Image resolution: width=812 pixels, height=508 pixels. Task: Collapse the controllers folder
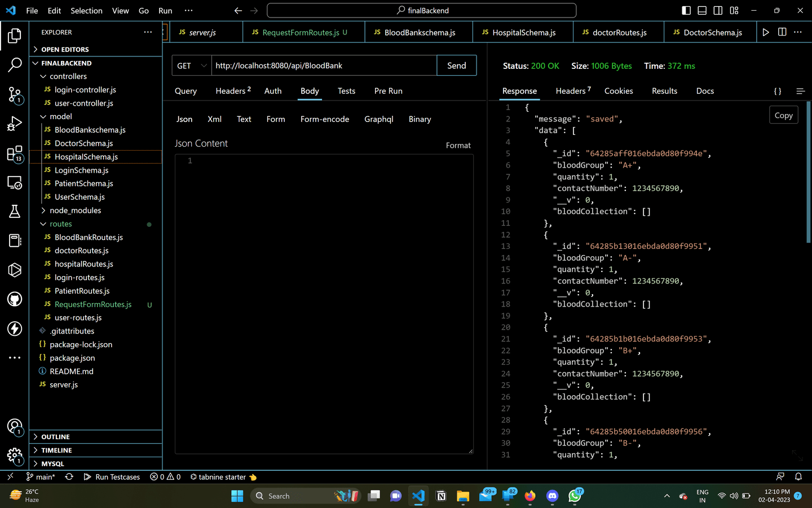click(x=96, y=76)
